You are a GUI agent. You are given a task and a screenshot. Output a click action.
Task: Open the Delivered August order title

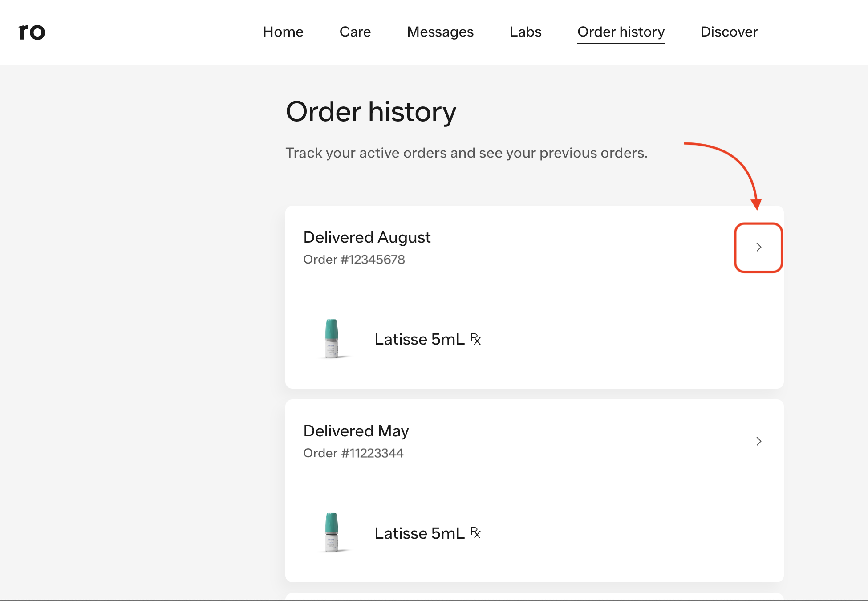(x=367, y=237)
